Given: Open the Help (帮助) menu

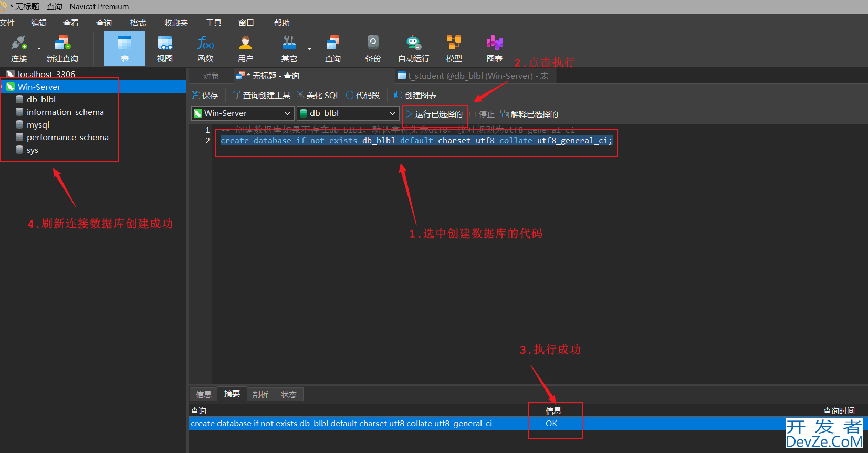Looking at the screenshot, I should coord(282,23).
